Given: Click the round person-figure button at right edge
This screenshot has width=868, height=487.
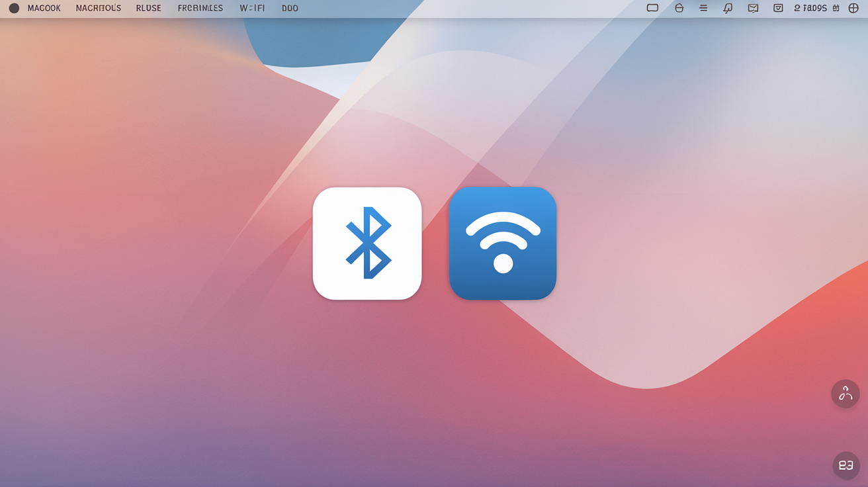Looking at the screenshot, I should point(846,394).
